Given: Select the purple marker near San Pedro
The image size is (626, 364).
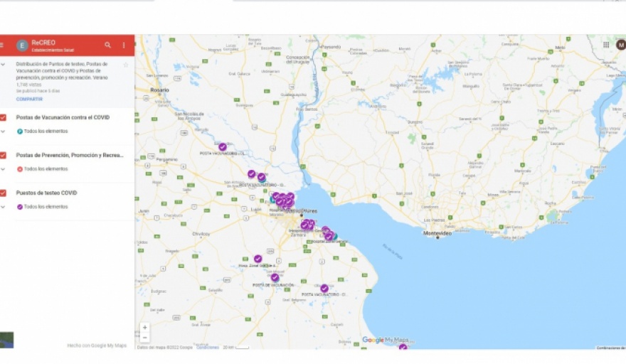Looking at the screenshot, I should click(223, 147).
